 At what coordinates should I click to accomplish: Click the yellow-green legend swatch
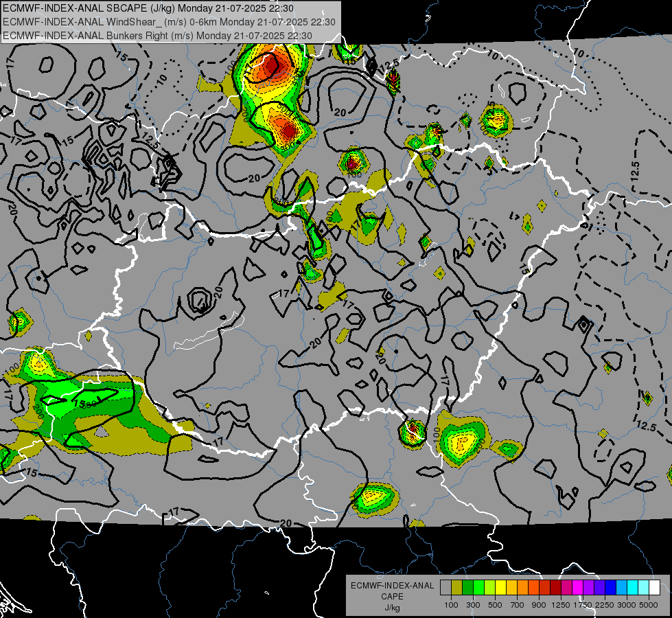(x=490, y=588)
